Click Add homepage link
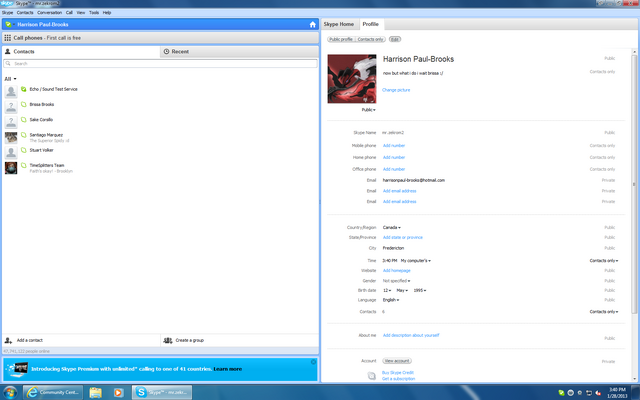This screenshot has width=640, height=400. click(x=396, y=270)
